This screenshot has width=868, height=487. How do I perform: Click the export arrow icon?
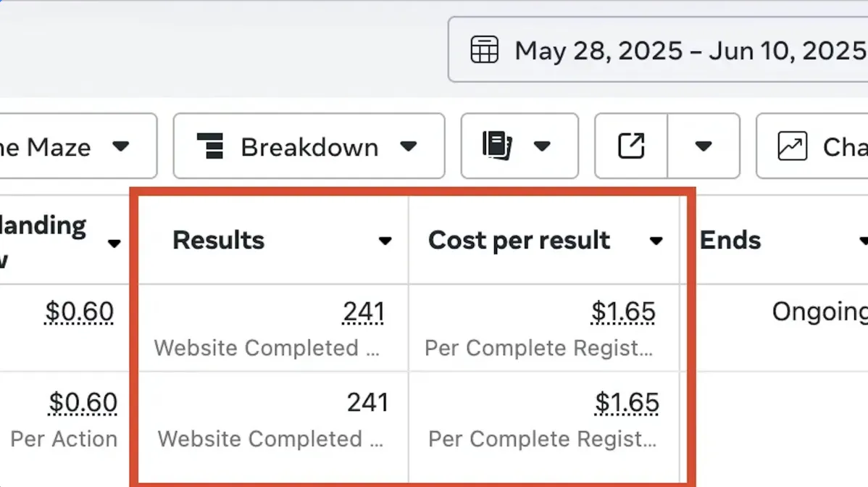click(x=631, y=146)
